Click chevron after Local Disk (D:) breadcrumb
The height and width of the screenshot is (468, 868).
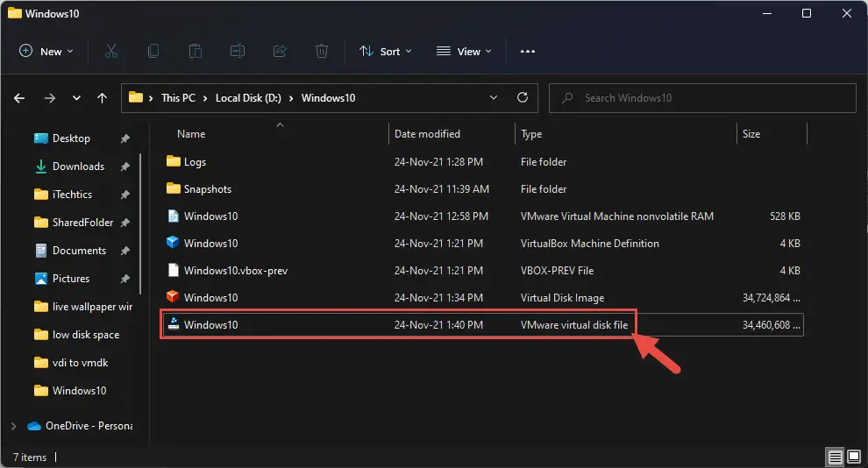coord(291,98)
